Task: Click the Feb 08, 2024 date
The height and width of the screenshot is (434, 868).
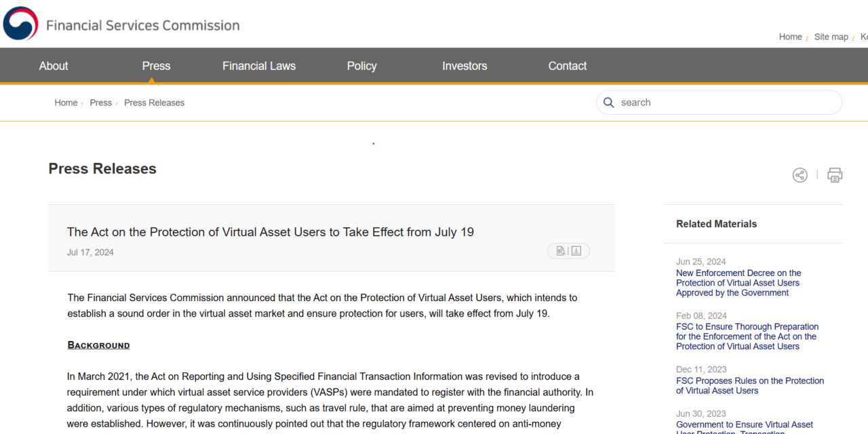Action: 701,316
